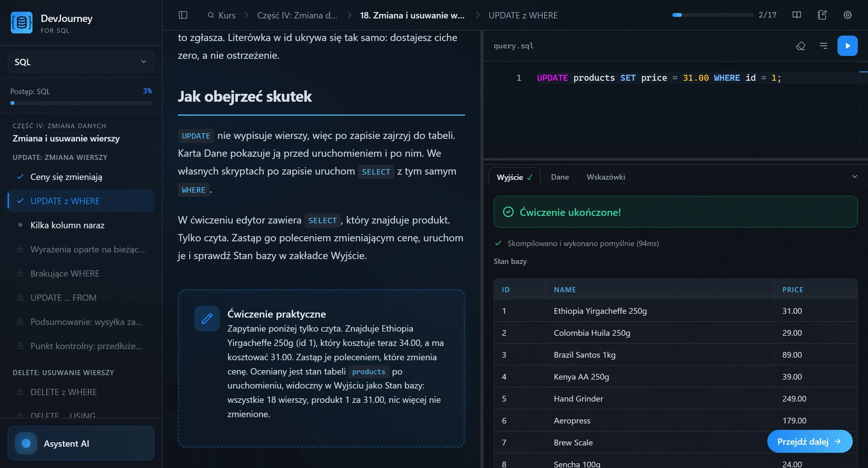Open the SQL language dropdown
Image resolution: width=868 pixels, height=468 pixels.
tap(81, 62)
